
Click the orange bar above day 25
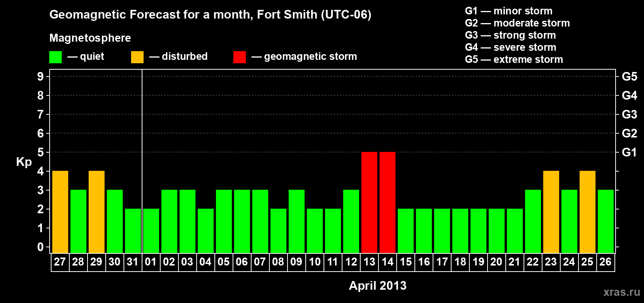(x=588, y=212)
